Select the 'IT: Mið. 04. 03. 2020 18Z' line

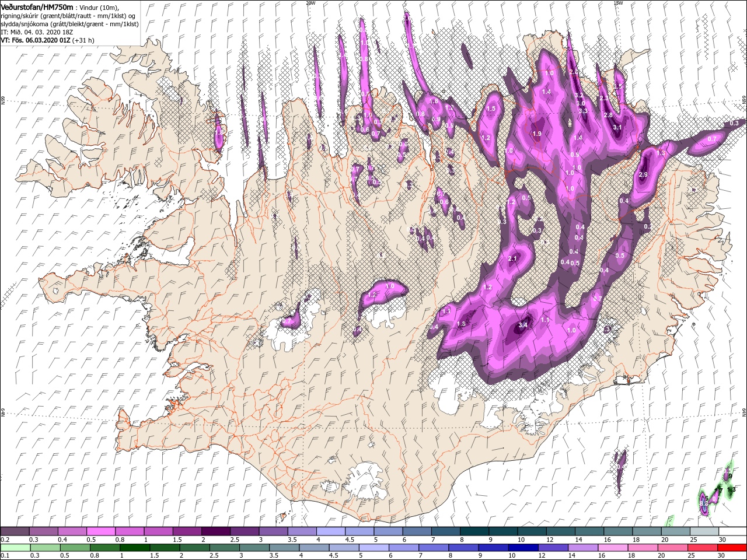point(36,32)
